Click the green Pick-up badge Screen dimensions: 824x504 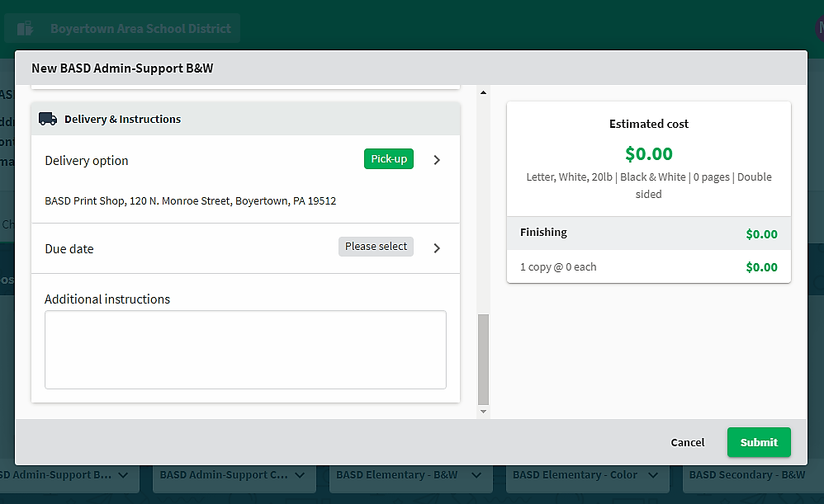pyautogui.click(x=389, y=159)
